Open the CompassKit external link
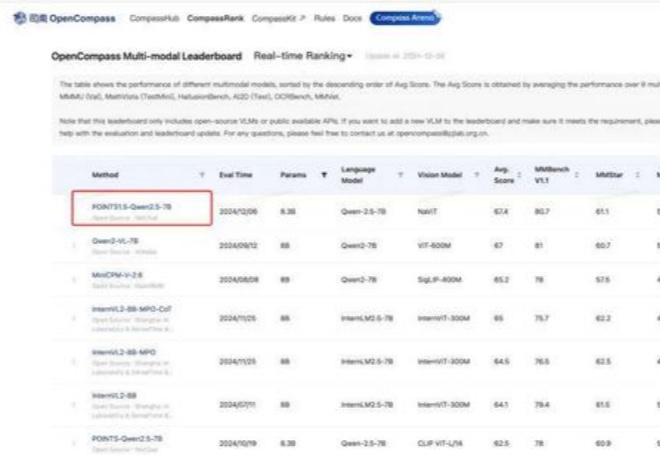Image resolution: width=660 pixels, height=455 pixels. pos(279,18)
